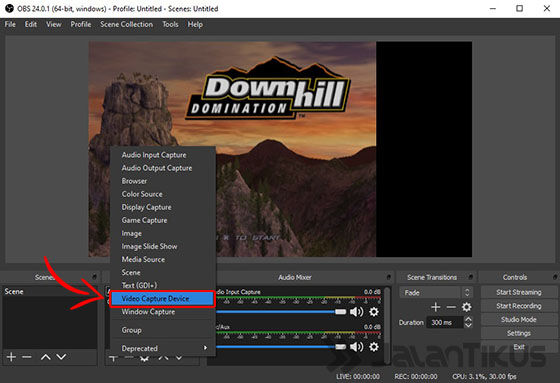
Task: Open the Help menu
Action: [195, 24]
